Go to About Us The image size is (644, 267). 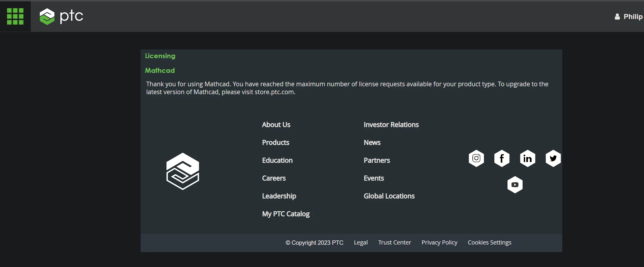pyautogui.click(x=276, y=125)
